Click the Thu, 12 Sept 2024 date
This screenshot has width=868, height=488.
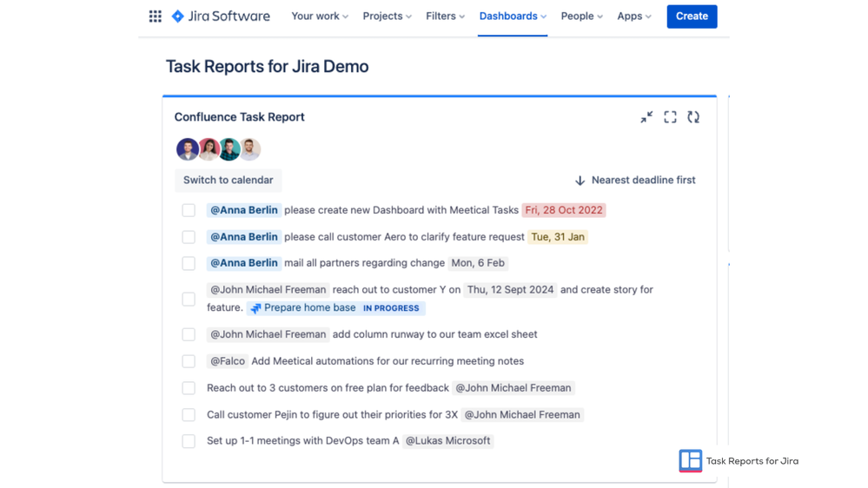click(510, 290)
